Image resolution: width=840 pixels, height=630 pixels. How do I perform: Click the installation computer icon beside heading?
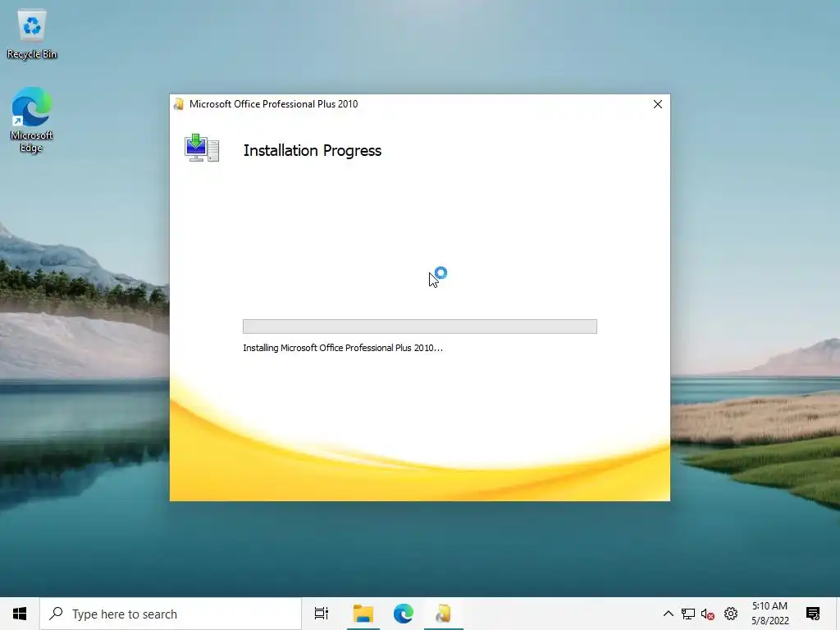[202, 148]
